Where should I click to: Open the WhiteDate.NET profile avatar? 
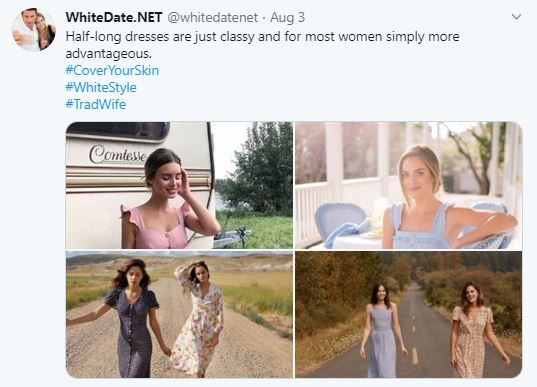34,30
